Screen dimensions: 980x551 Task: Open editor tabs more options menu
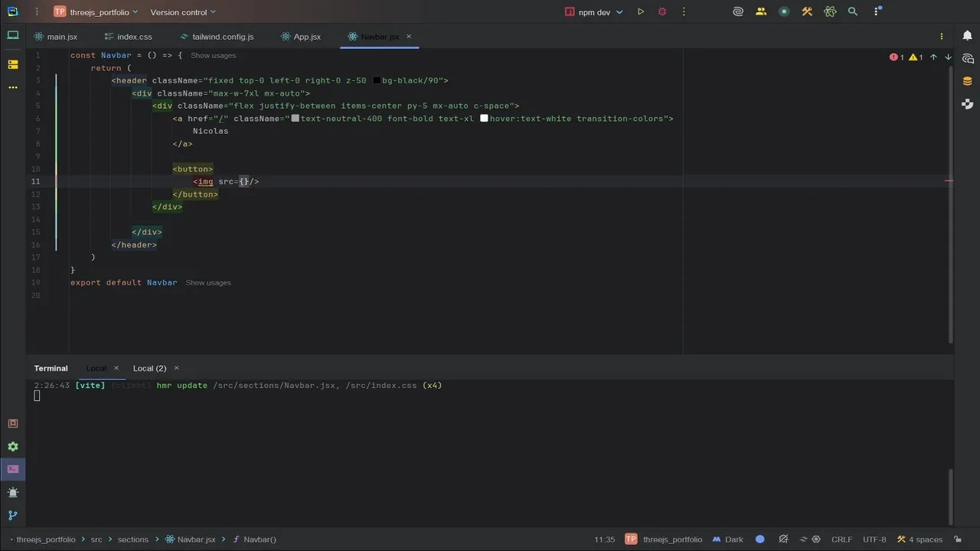point(942,37)
